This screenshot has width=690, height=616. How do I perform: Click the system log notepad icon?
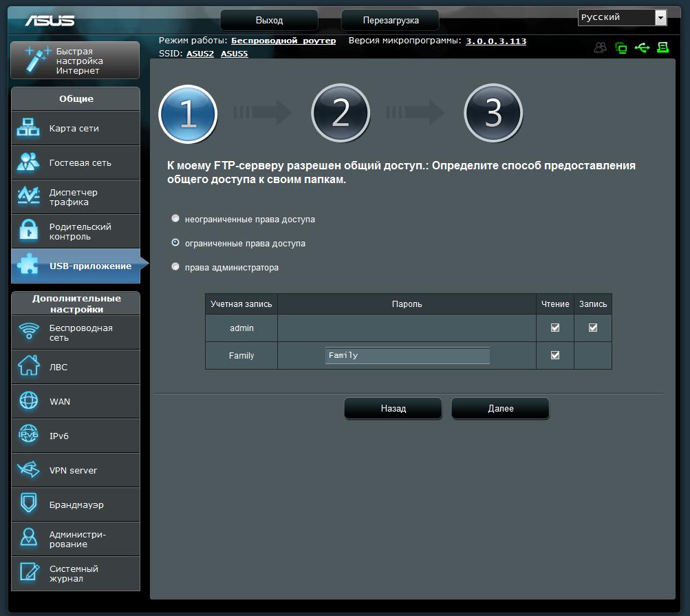[29, 572]
